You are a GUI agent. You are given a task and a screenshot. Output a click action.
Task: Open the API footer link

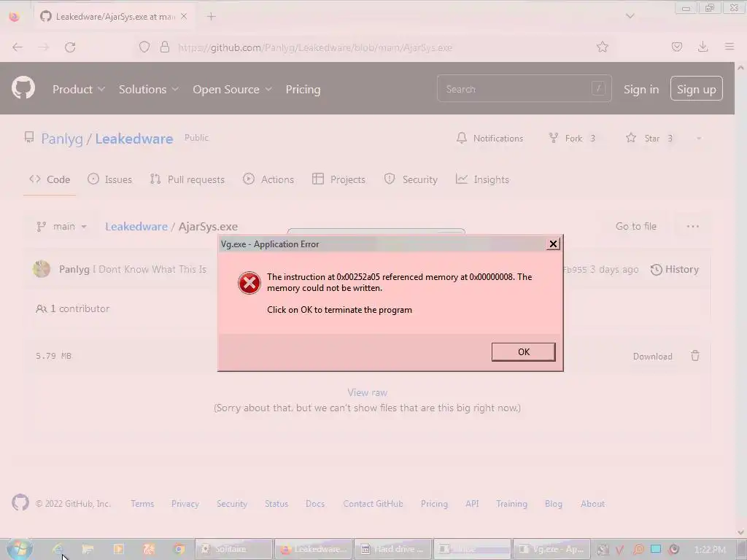coord(472,504)
